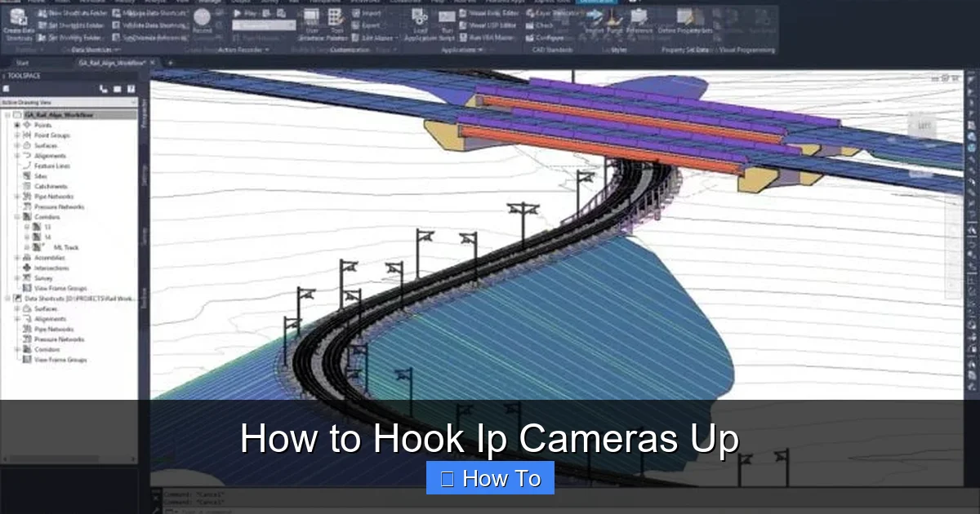
Task: Select Point Groups in the Prospector tree
Action: (x=51, y=135)
